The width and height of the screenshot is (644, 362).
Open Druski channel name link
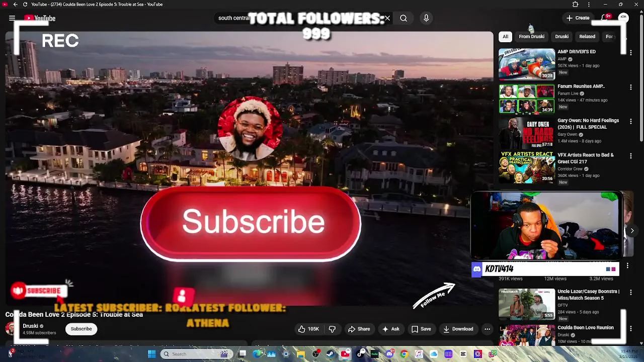click(x=30, y=326)
